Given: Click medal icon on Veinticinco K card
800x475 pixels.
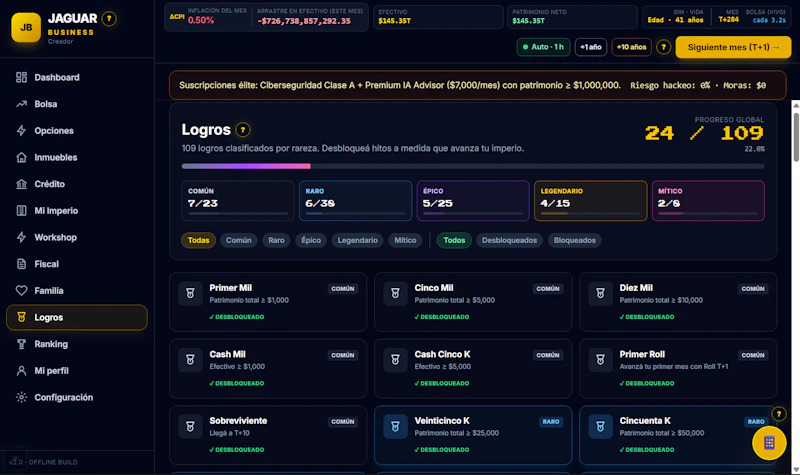Looking at the screenshot, I should tap(395, 427).
